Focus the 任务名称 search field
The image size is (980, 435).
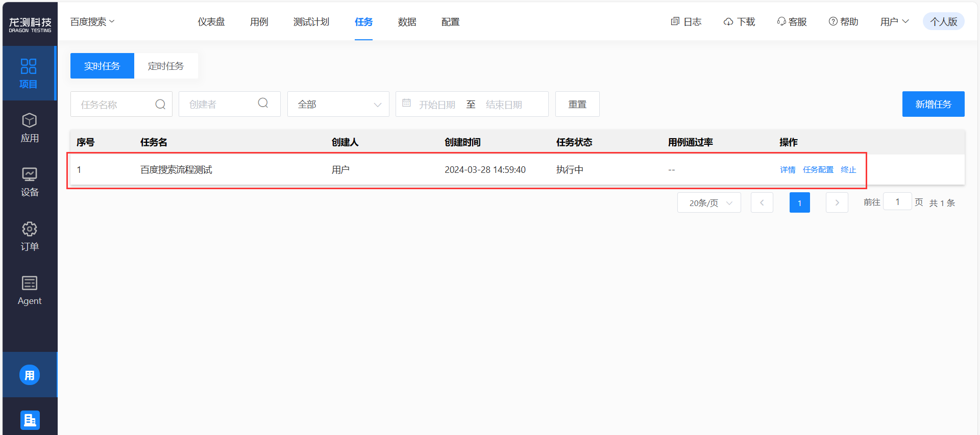(121, 104)
